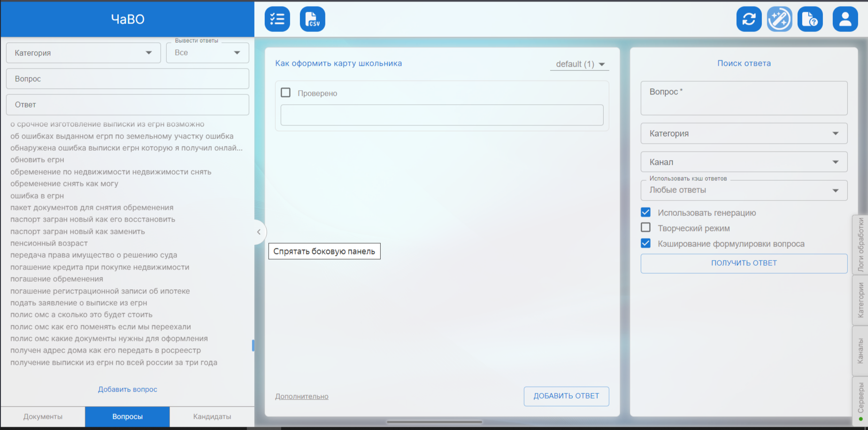Collapse the sidebar with the chevron arrow

click(x=259, y=232)
